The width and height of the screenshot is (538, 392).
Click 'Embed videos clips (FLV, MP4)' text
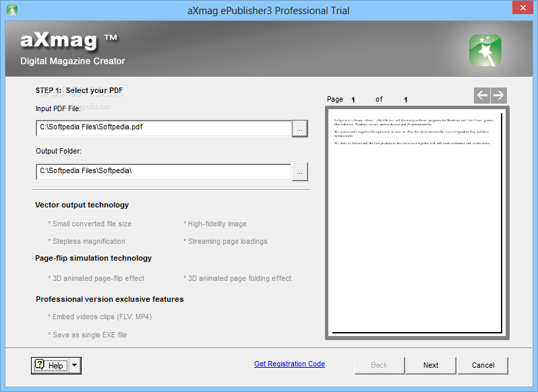(100, 317)
